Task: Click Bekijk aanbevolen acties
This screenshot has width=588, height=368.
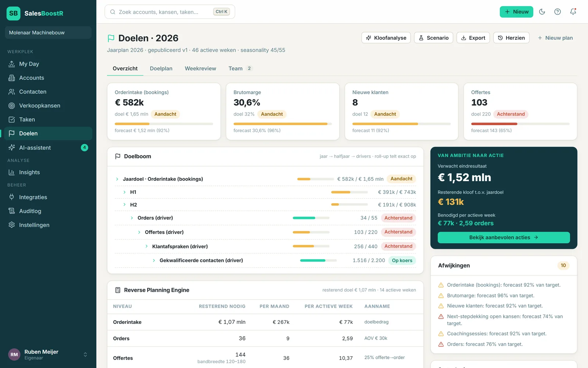Action: [504, 237]
